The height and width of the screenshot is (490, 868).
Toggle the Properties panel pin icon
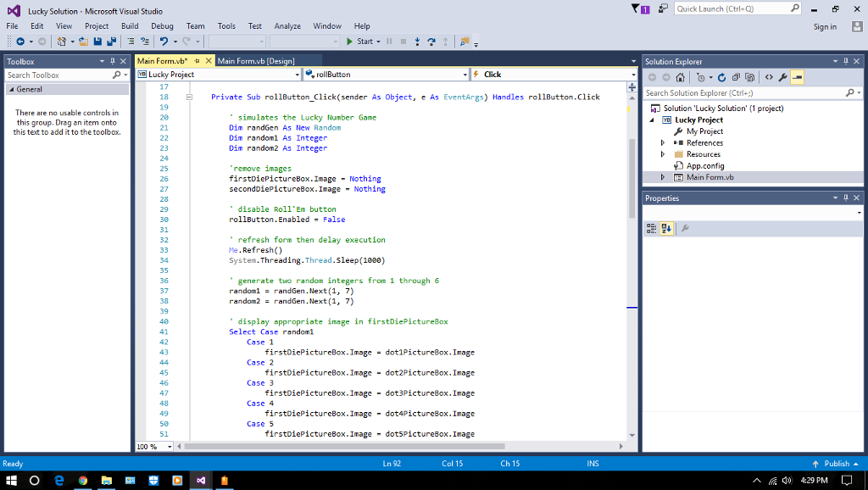(848, 198)
